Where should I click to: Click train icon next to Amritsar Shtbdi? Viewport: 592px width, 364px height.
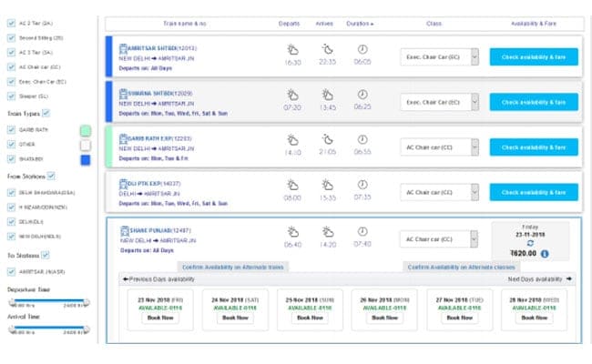pos(123,48)
